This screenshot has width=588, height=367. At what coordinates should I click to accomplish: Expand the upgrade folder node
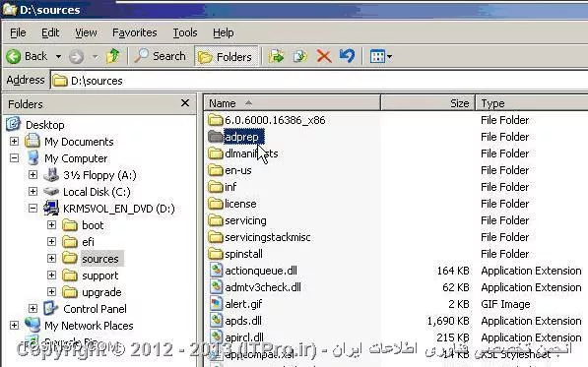coord(52,291)
